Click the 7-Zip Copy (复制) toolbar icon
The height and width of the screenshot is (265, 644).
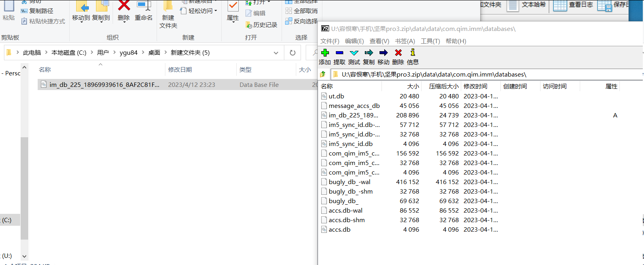point(369,53)
